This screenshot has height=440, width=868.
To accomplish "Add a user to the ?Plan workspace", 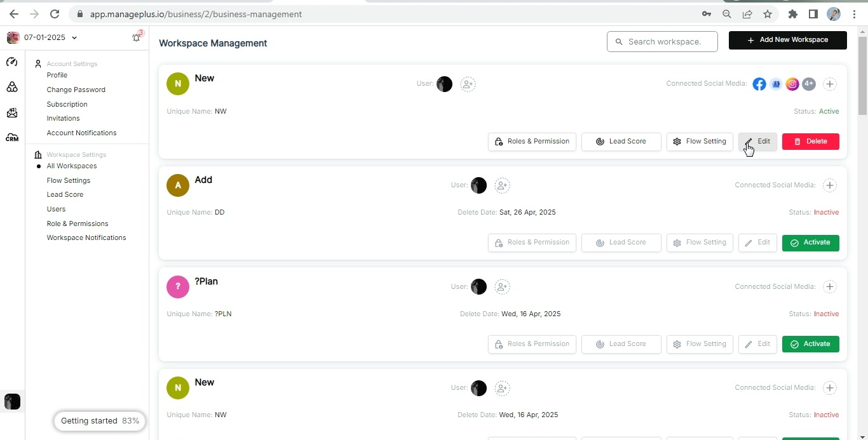I will [502, 287].
